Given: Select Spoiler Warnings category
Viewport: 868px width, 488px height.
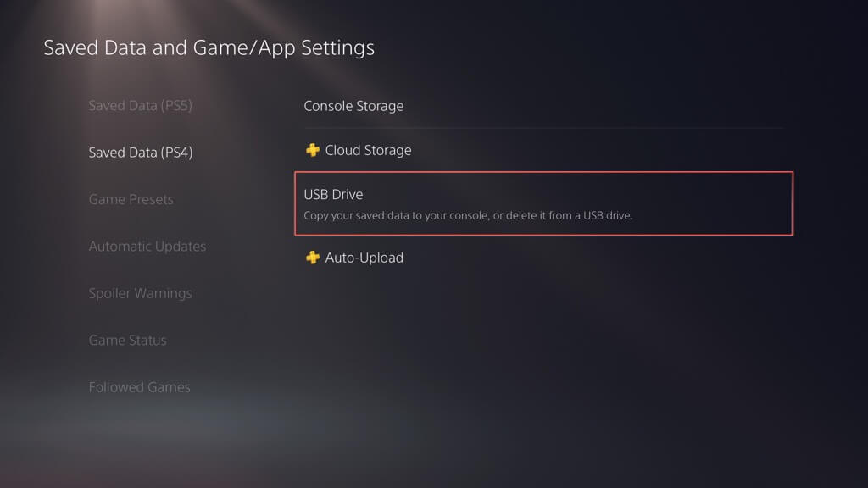Looking at the screenshot, I should click(x=140, y=294).
